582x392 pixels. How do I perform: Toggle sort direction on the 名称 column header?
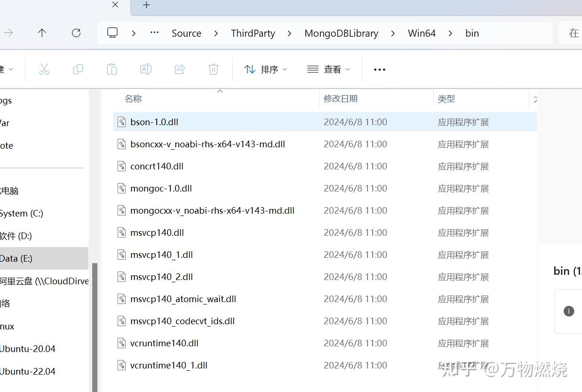(133, 98)
